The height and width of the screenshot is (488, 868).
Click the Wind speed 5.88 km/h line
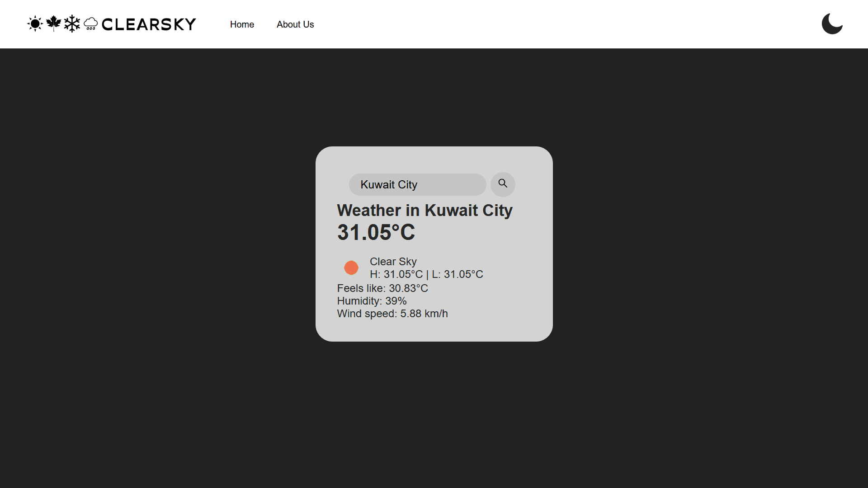[392, 314]
